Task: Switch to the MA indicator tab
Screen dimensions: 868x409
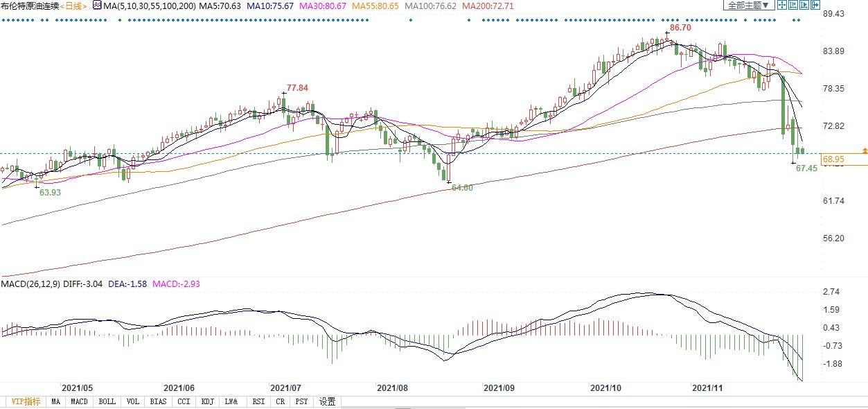Action: pyautogui.click(x=56, y=401)
